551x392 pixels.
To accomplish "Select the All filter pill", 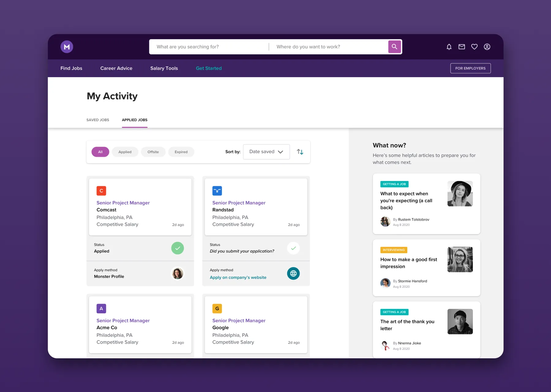I will coord(100,152).
